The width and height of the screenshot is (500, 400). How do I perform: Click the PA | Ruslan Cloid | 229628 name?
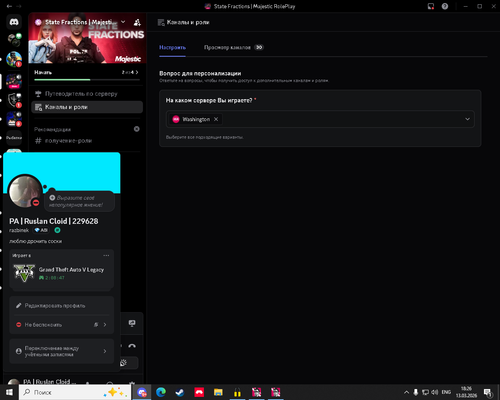[54, 221]
